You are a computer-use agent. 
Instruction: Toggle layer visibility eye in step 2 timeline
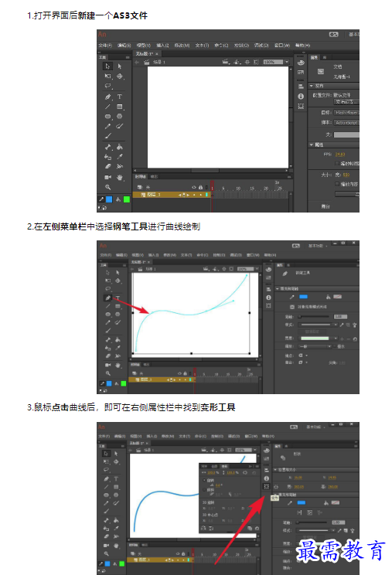pyautogui.click(x=179, y=373)
